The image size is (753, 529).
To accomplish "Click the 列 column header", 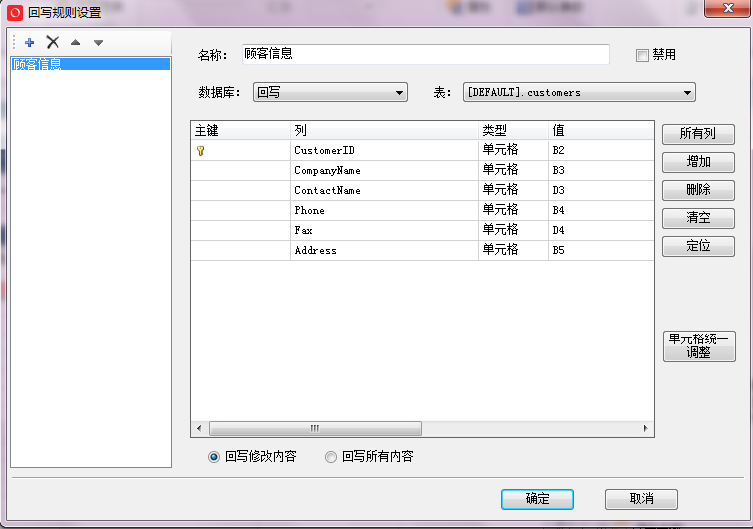I will pos(385,131).
